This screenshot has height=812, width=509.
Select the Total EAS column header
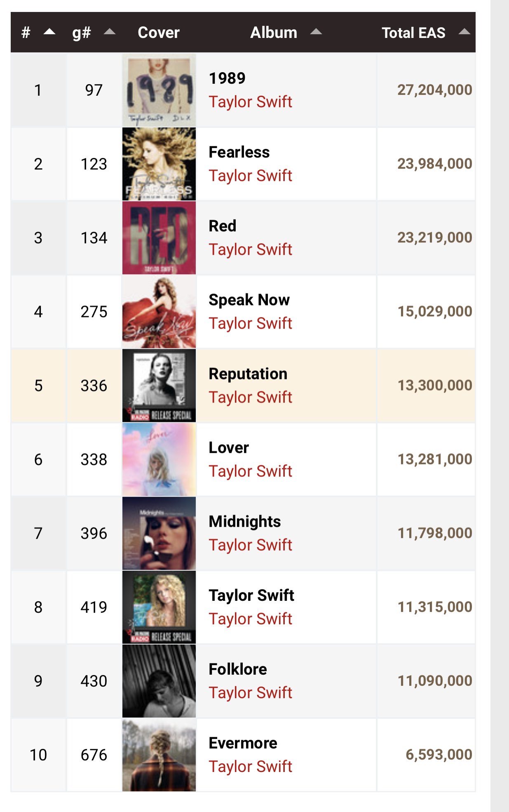pos(413,33)
